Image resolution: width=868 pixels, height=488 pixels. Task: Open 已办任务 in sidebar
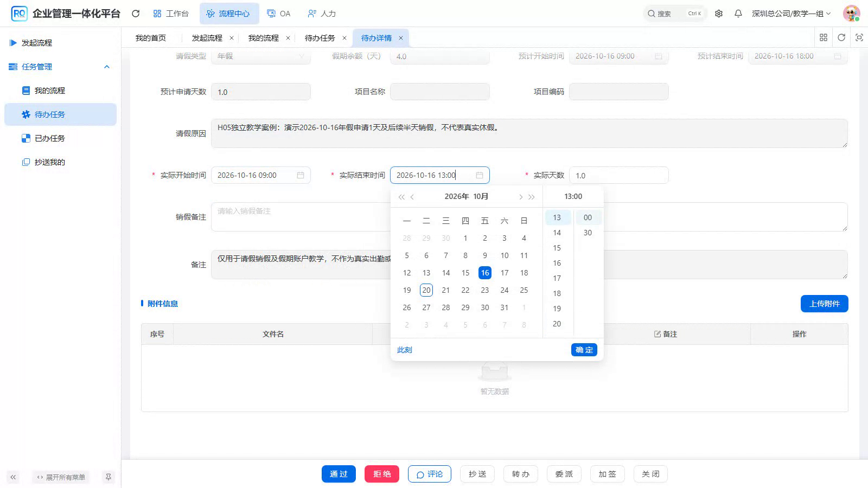click(60, 138)
